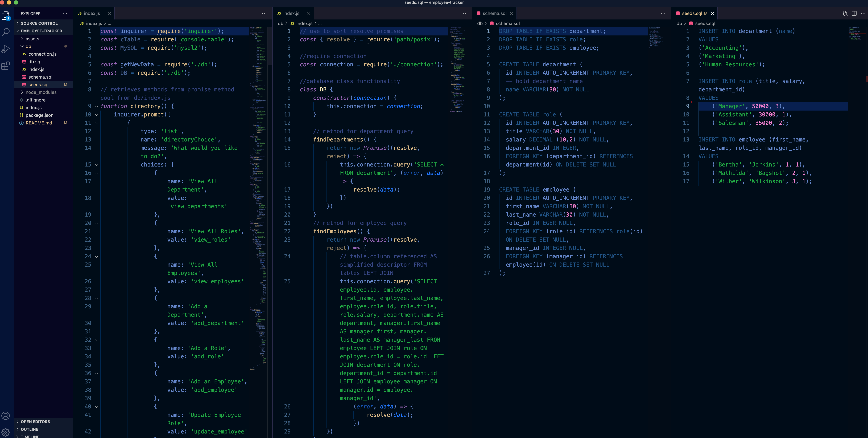Close the schema.sql tab
The image size is (868, 438).
[511, 14]
